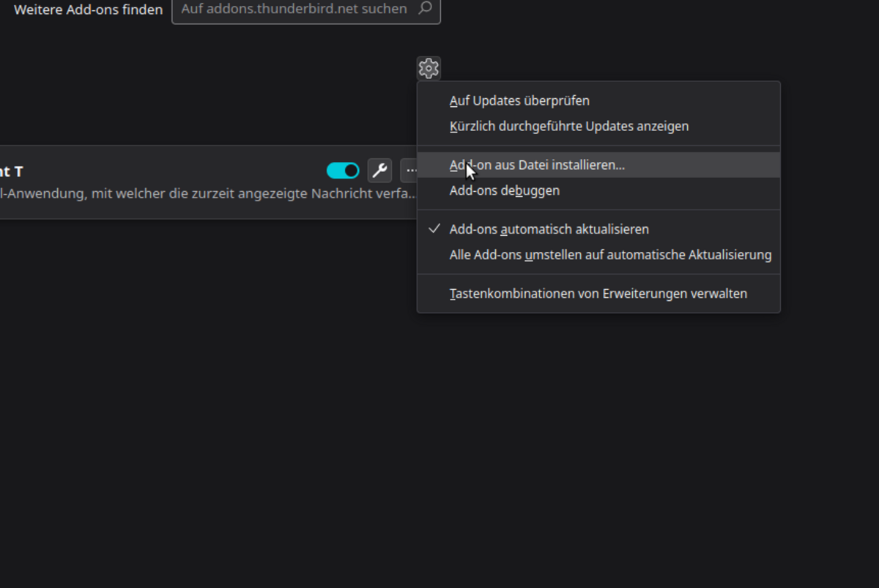Viewport: 879px width, 588px height.
Task: Click the separator line above 'Tastenkombinationen' entry
Action: click(598, 275)
